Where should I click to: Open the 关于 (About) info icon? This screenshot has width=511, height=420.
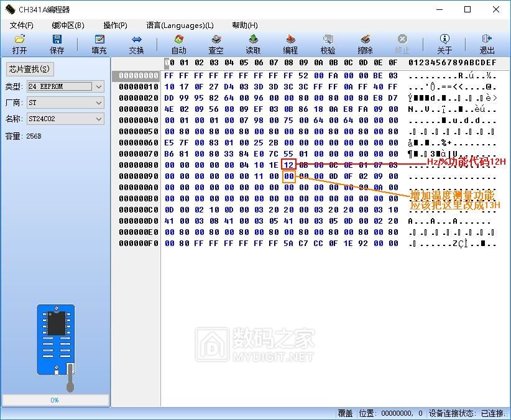point(444,44)
